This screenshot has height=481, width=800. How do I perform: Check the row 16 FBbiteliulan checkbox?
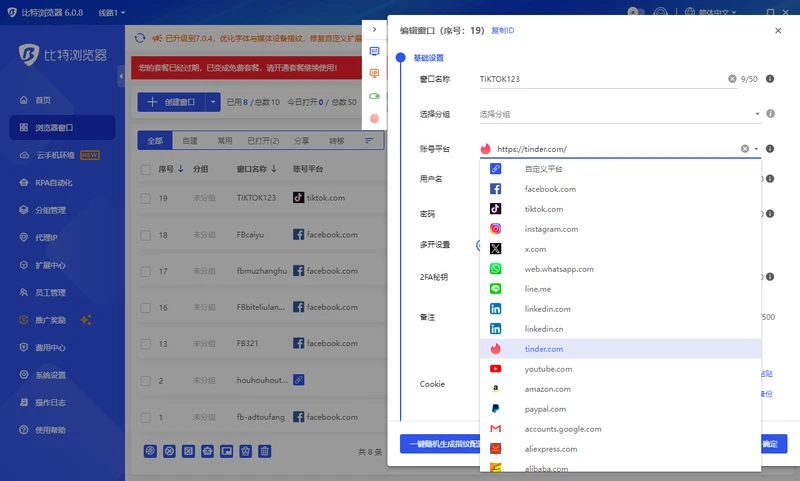point(145,308)
